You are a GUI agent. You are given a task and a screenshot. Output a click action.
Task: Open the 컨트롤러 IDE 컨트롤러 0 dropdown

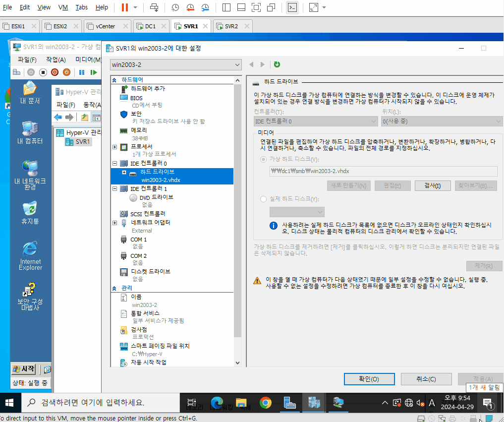point(316,121)
